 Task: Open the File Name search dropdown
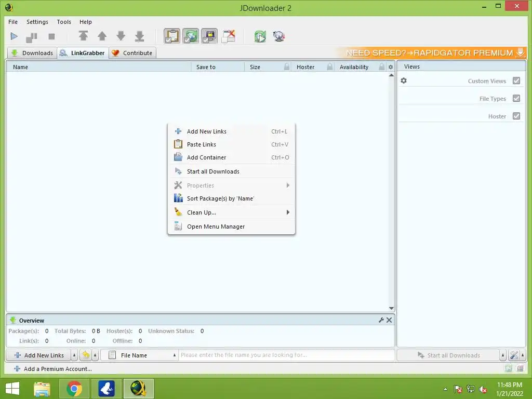coord(139,355)
